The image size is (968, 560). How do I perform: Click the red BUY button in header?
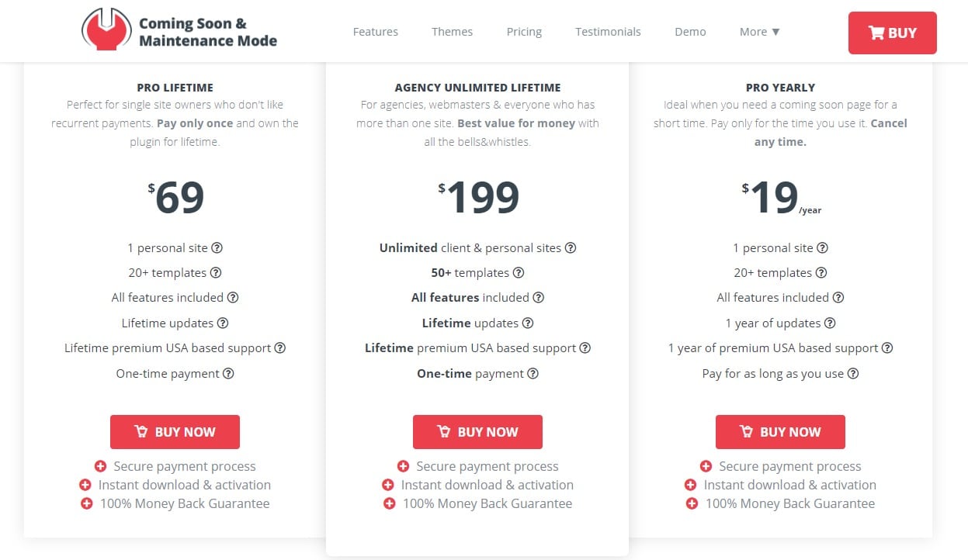[x=893, y=33]
